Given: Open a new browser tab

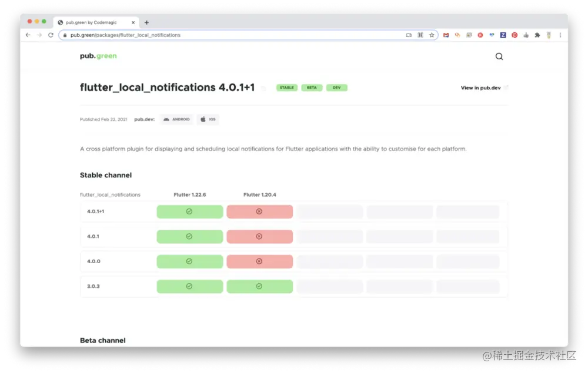Looking at the screenshot, I should tap(146, 22).
